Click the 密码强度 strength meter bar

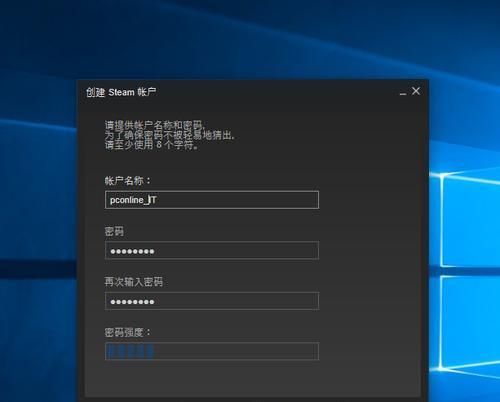212,351
